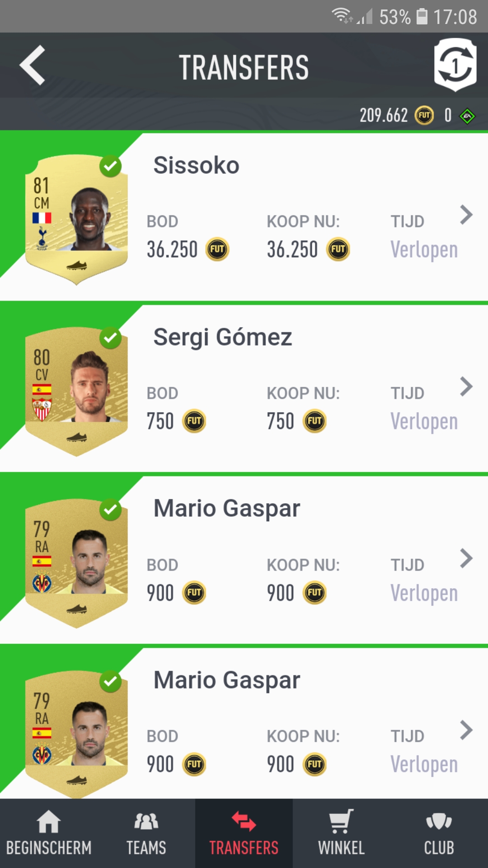This screenshot has height=868, width=488.
Task: Expand first Mario Gaspar listing chevron
Action: click(x=466, y=558)
